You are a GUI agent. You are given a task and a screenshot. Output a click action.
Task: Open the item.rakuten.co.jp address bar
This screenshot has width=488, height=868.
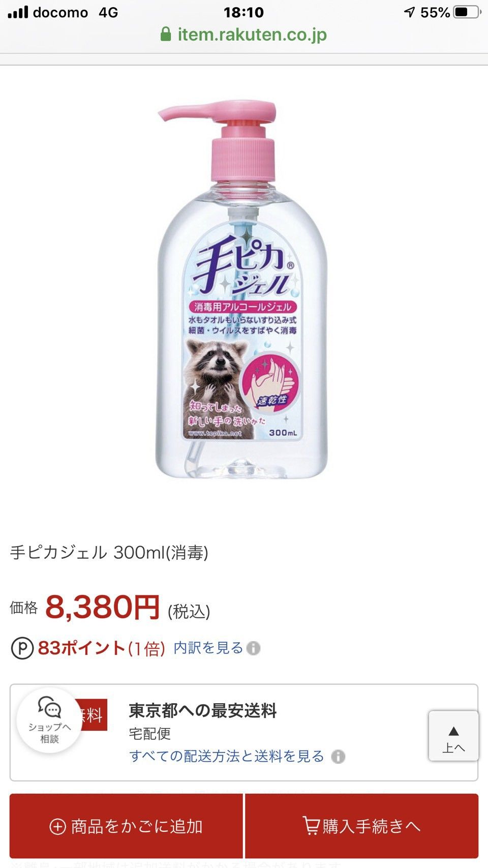[243, 34]
